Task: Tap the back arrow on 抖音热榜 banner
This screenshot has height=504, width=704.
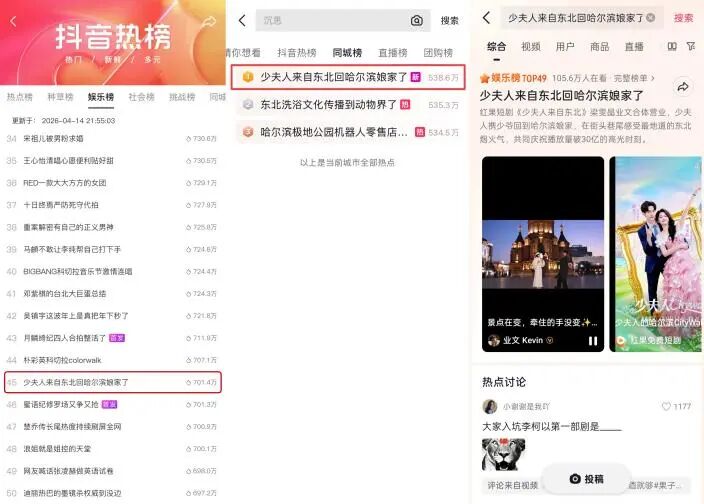Action: coord(13,21)
